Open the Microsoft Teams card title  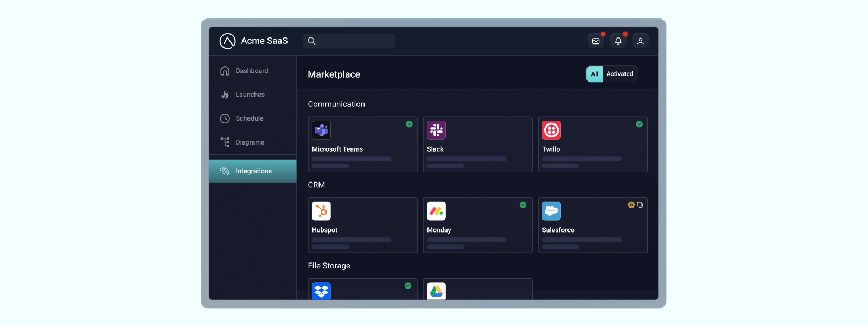(x=337, y=149)
